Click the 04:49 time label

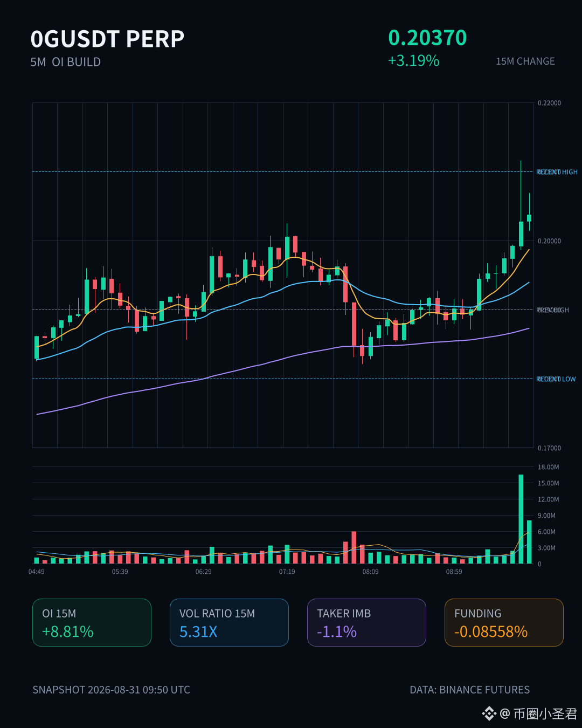[x=37, y=572]
